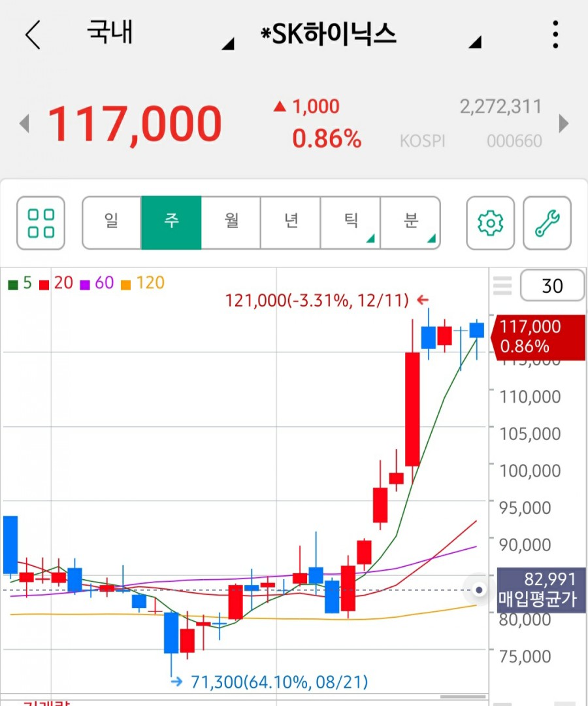Tap the 0.86% change percentage in header
Image resolution: width=588 pixels, height=706 pixels.
[x=327, y=138]
